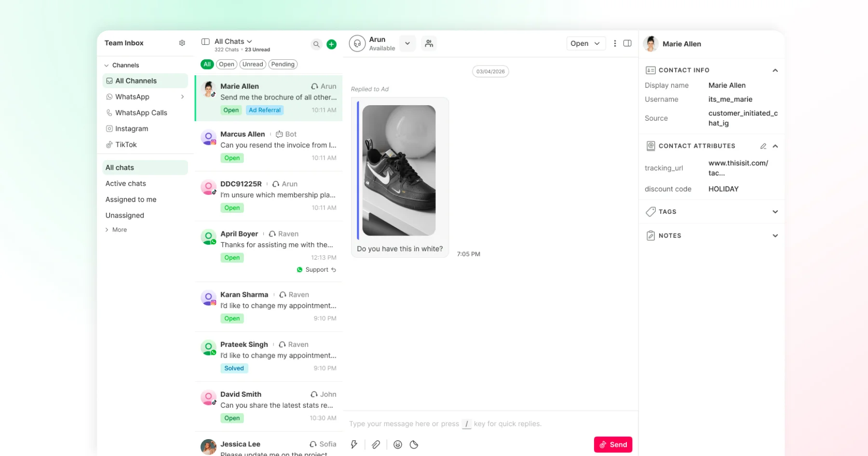Open Karan Sharma's conversation

pyautogui.click(x=269, y=306)
